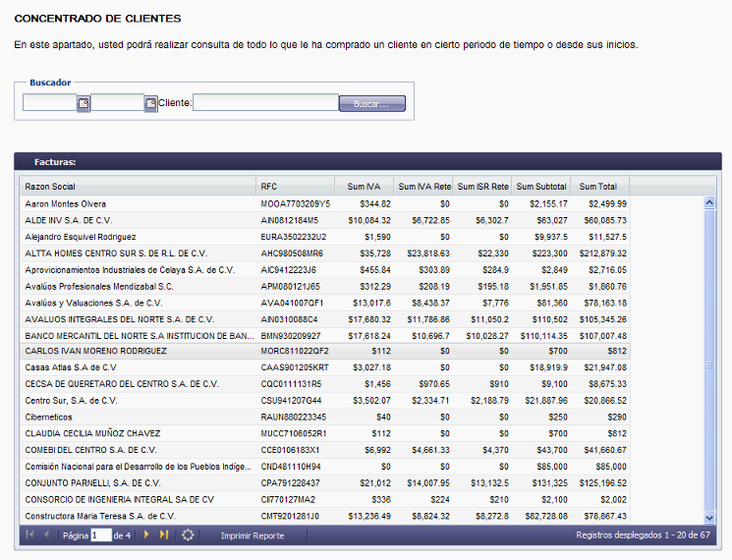Click Sum Total value $85,000
This screenshot has height=560, width=732.
pos(611,467)
